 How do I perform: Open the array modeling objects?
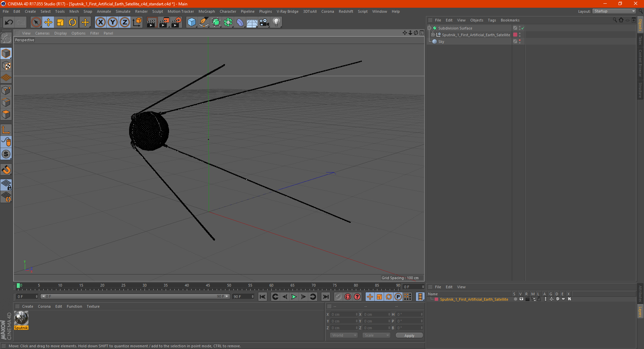click(228, 22)
